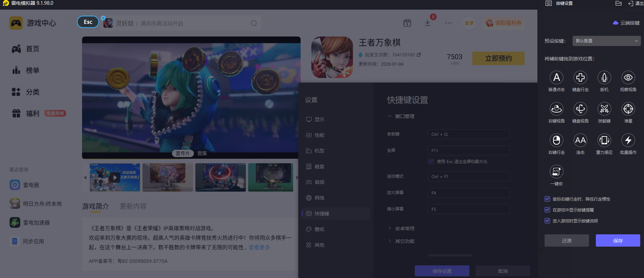Launch 明日方舟:终末地 from recently used
Screen dimensions: 644x278
[36, 204]
